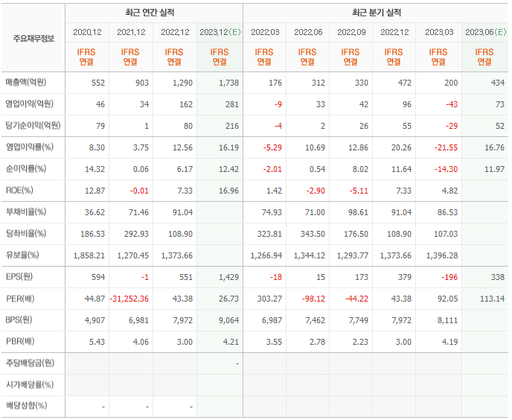Image resolution: width=512 pixels, height=420 pixels.
Task: Click the 98.61 debt ratio value
Action: click(358, 212)
